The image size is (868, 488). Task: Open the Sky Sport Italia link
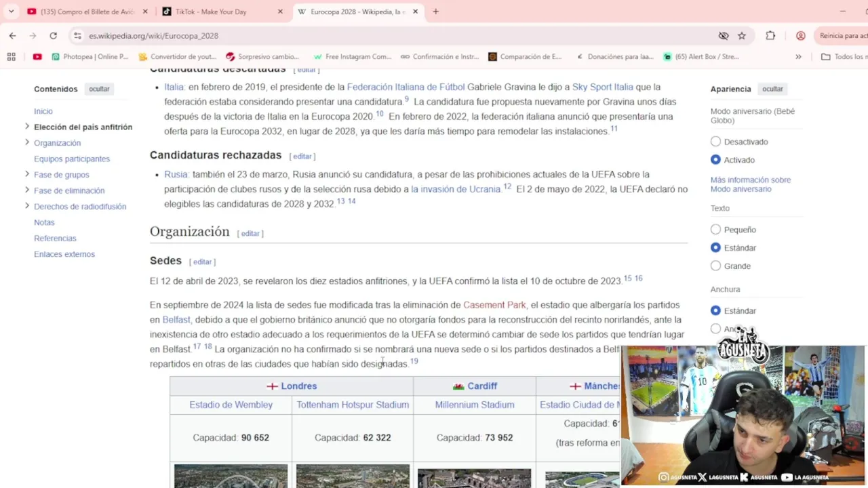(602, 87)
